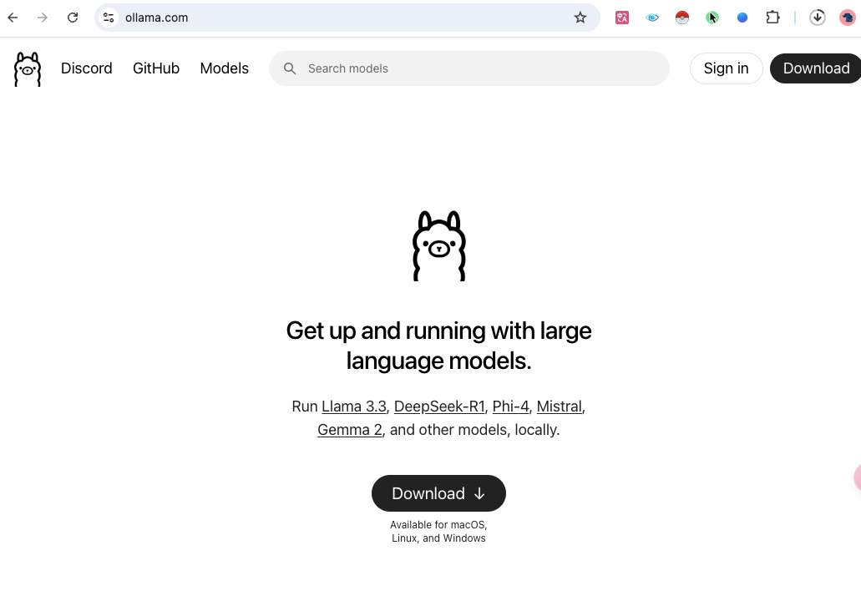The width and height of the screenshot is (861, 616).
Task: Open the GitHub nav link
Action: point(156,68)
